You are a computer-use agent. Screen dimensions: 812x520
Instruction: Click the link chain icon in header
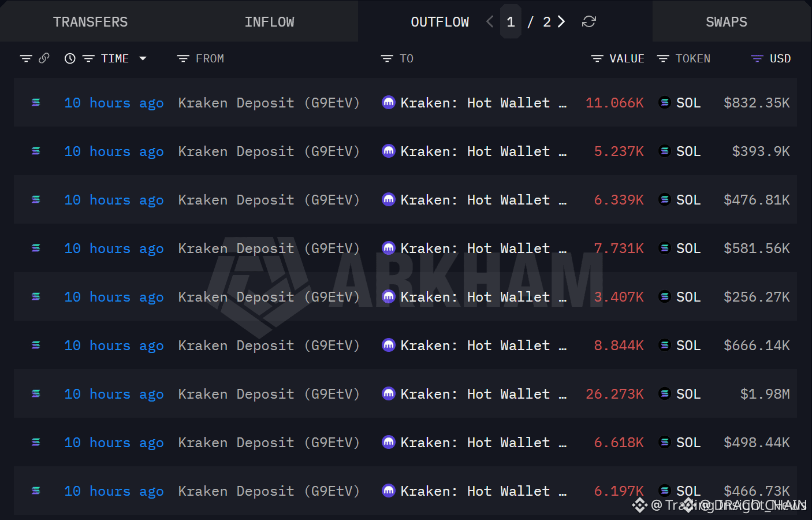tap(44, 58)
